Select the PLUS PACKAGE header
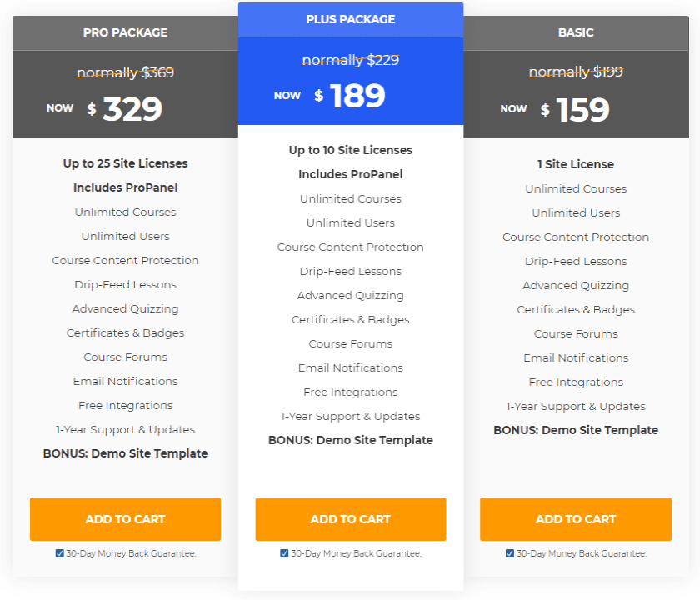Image resolution: width=700 pixels, height=600 pixels. tap(350, 19)
